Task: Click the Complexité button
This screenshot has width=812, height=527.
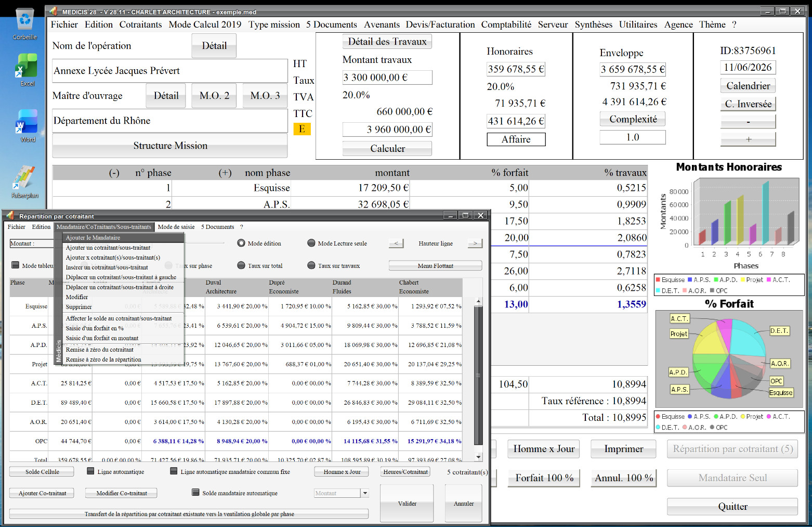Action: coord(633,119)
